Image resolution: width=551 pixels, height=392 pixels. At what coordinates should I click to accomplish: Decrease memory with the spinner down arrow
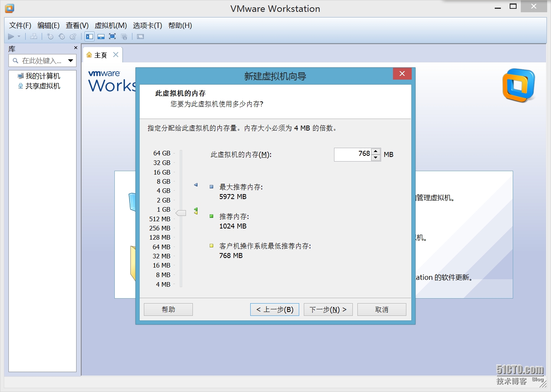click(x=376, y=157)
